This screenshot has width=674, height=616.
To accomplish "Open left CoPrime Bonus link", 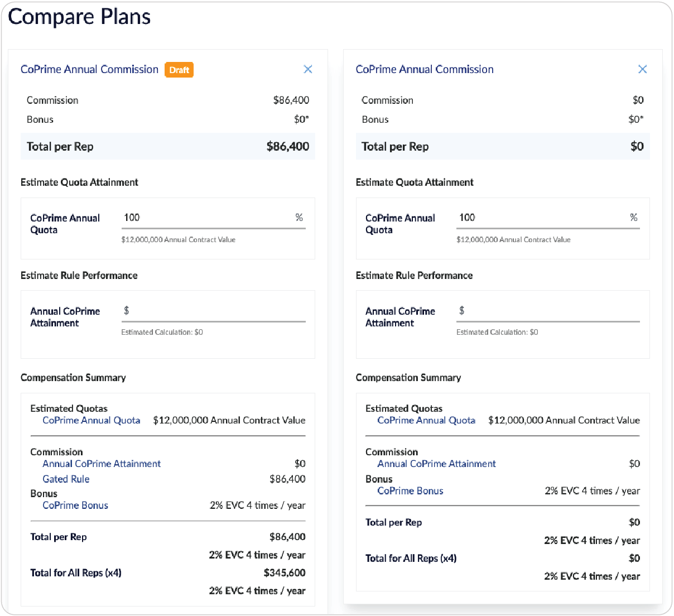I will click(75, 505).
